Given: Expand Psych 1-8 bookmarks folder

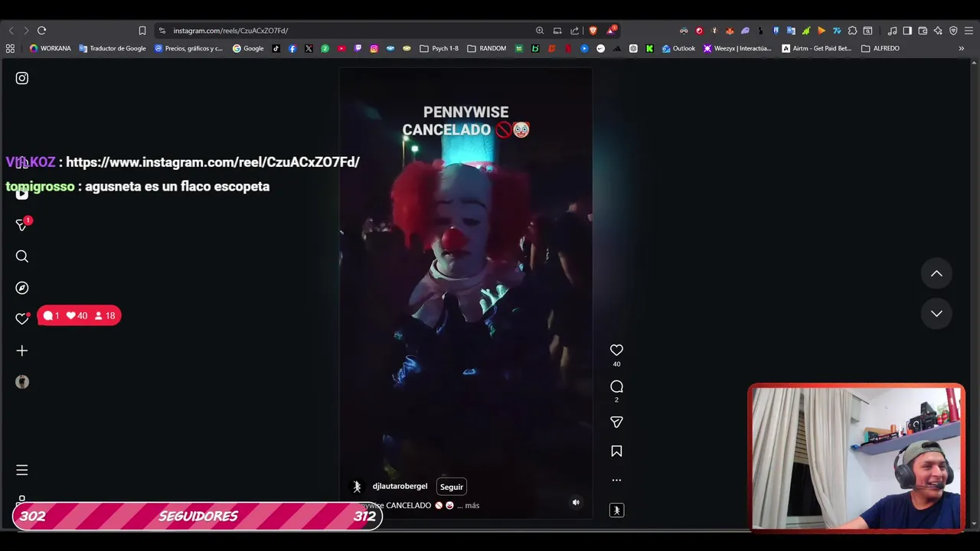Looking at the screenshot, I should [439, 48].
